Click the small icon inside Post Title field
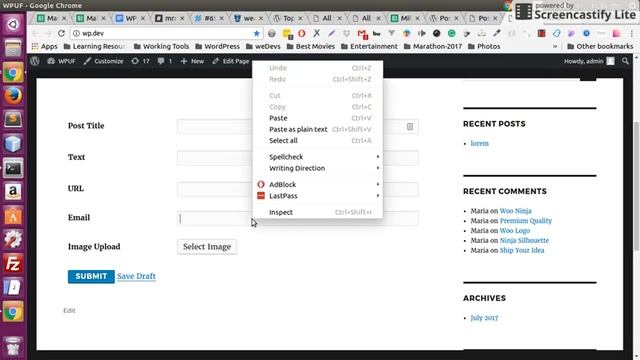Screen dimensions: 640x360 click(x=410, y=127)
